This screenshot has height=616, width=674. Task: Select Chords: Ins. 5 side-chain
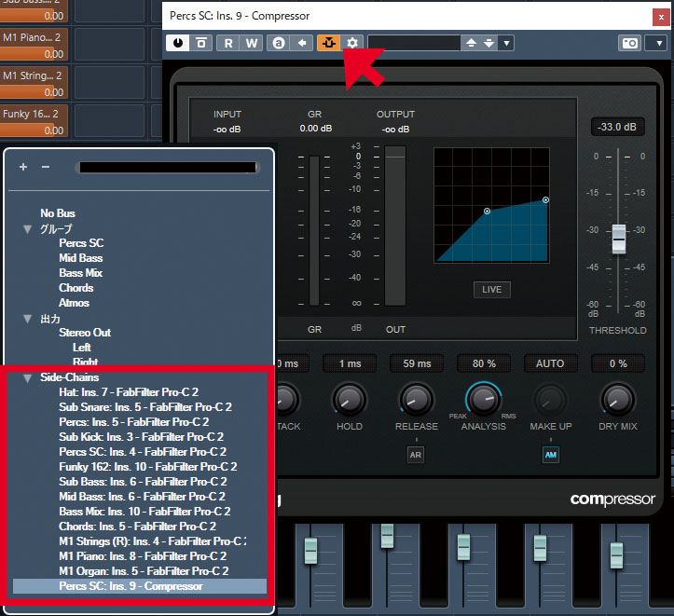point(138,527)
